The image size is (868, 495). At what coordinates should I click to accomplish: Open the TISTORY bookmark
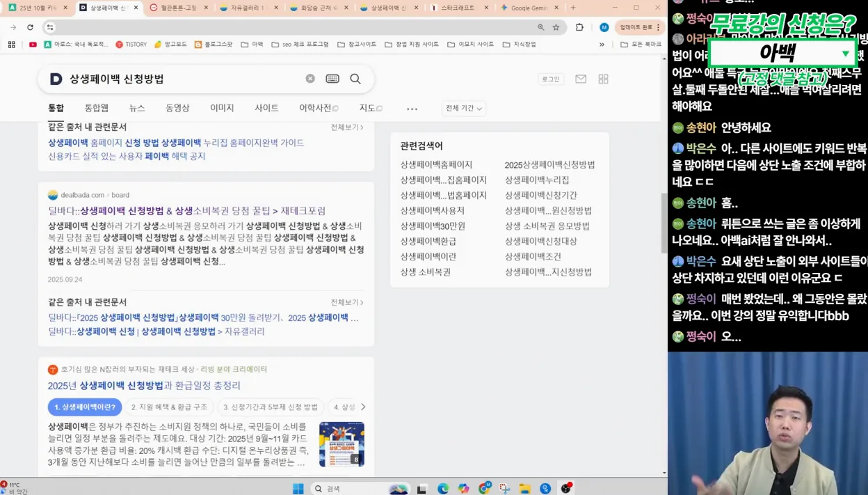pos(131,44)
